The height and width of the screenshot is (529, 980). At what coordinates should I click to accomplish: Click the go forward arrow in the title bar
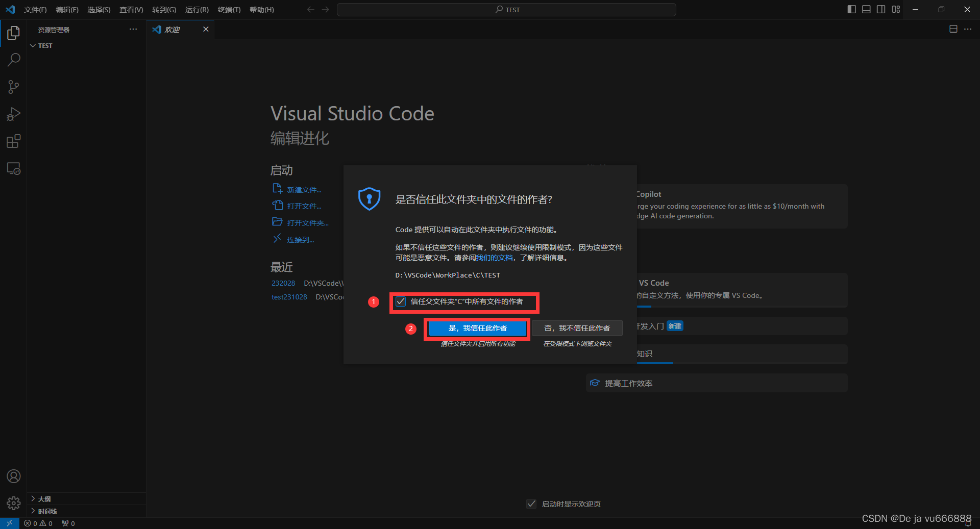(x=325, y=10)
